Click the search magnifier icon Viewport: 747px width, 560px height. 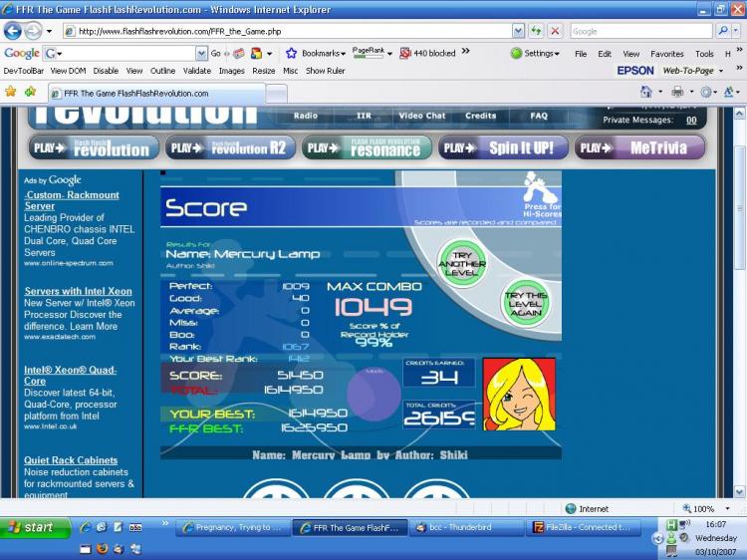click(723, 32)
